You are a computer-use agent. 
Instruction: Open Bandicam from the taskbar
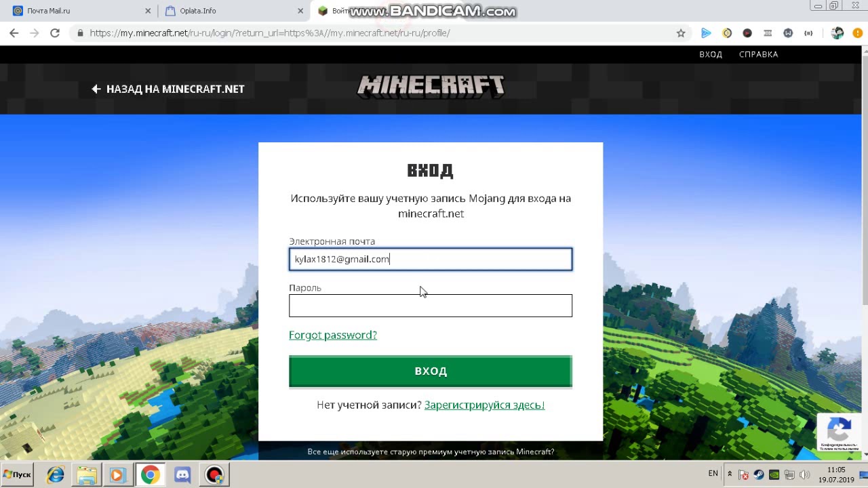click(214, 474)
